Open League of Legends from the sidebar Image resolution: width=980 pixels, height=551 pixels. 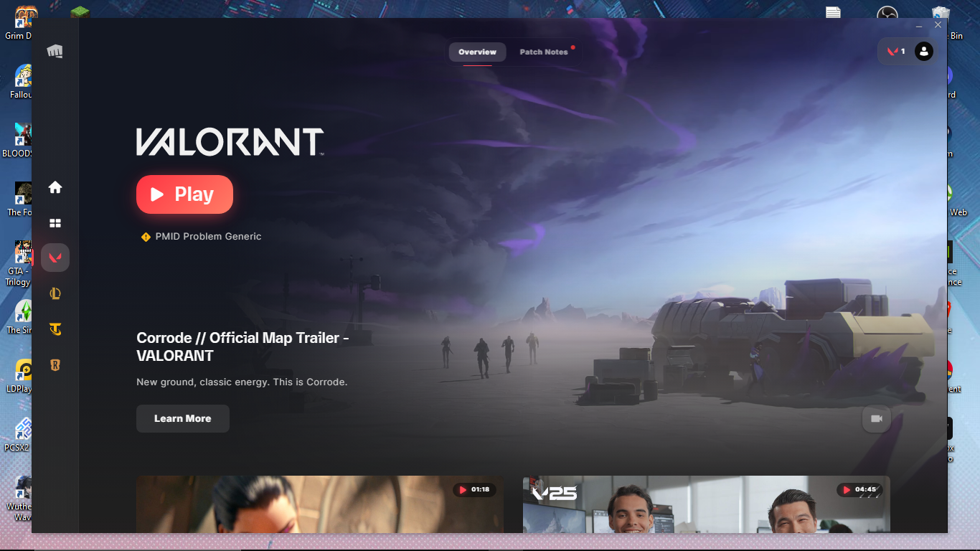55,293
